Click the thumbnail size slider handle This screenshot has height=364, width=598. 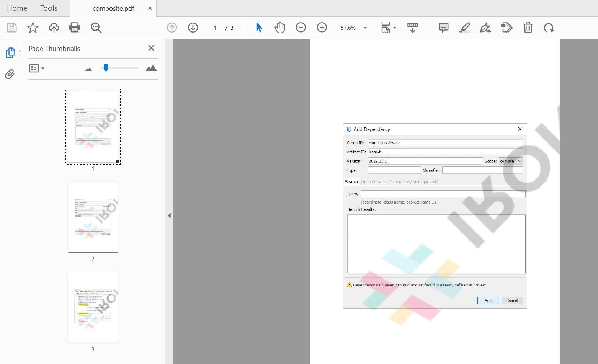click(106, 68)
